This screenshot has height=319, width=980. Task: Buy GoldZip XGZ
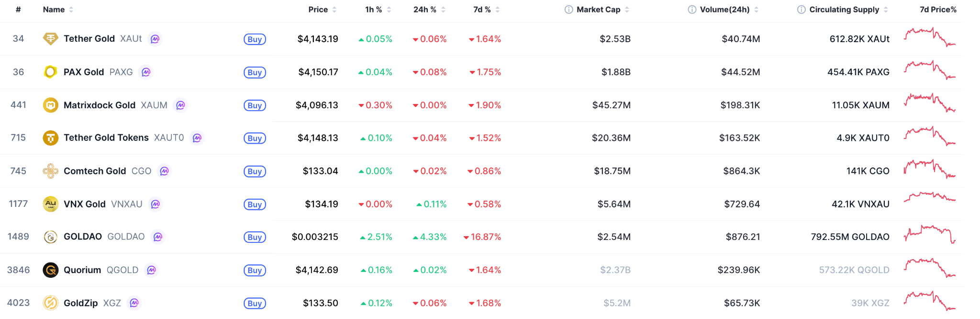coord(255,303)
